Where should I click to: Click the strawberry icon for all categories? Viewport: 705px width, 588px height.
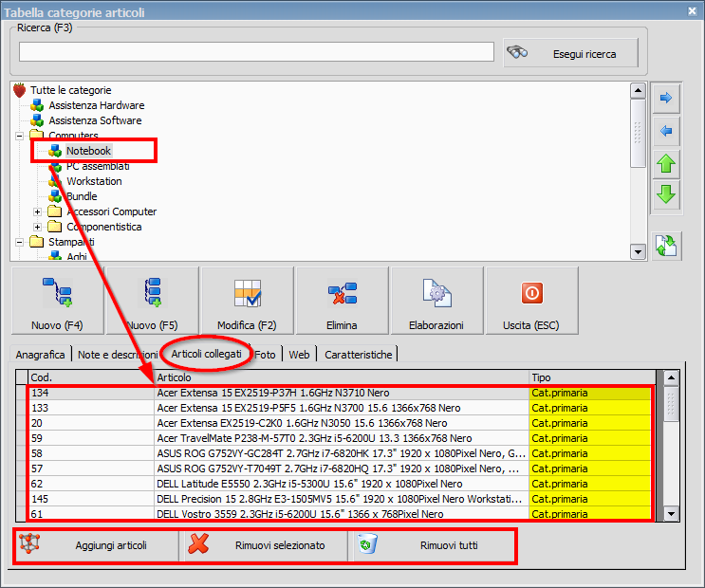pyautogui.click(x=20, y=90)
